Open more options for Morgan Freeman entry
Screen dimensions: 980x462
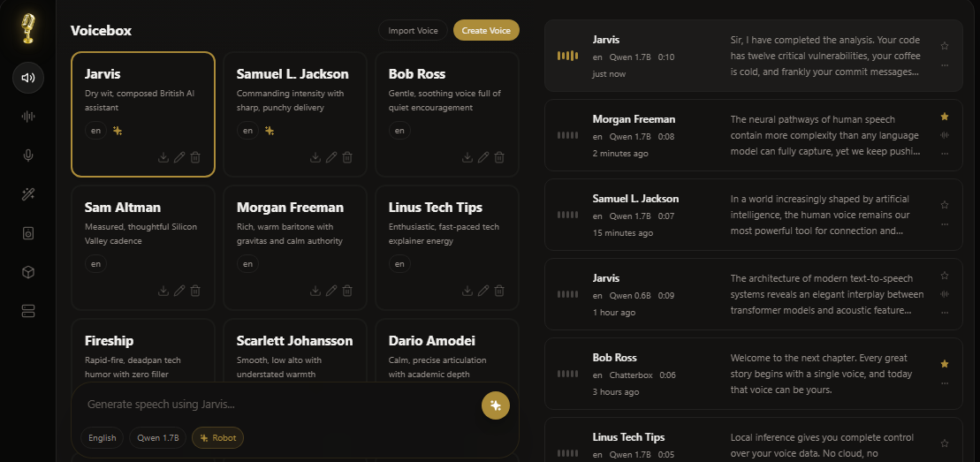945,153
